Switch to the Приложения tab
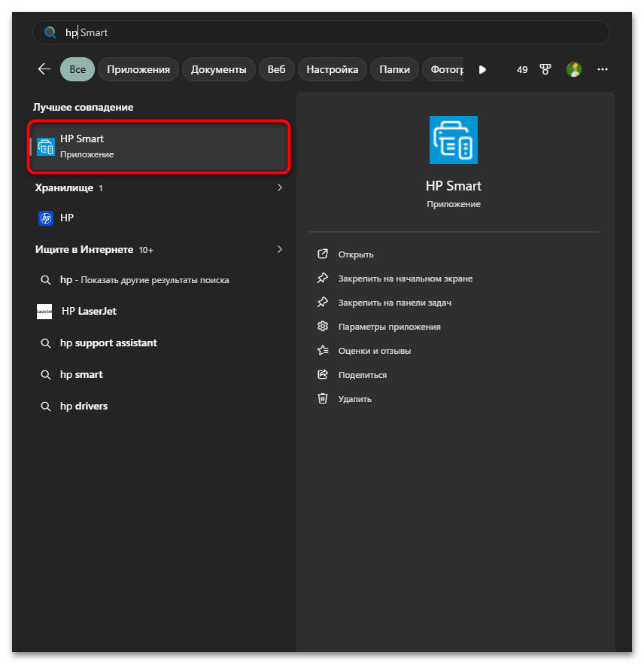 (x=138, y=69)
